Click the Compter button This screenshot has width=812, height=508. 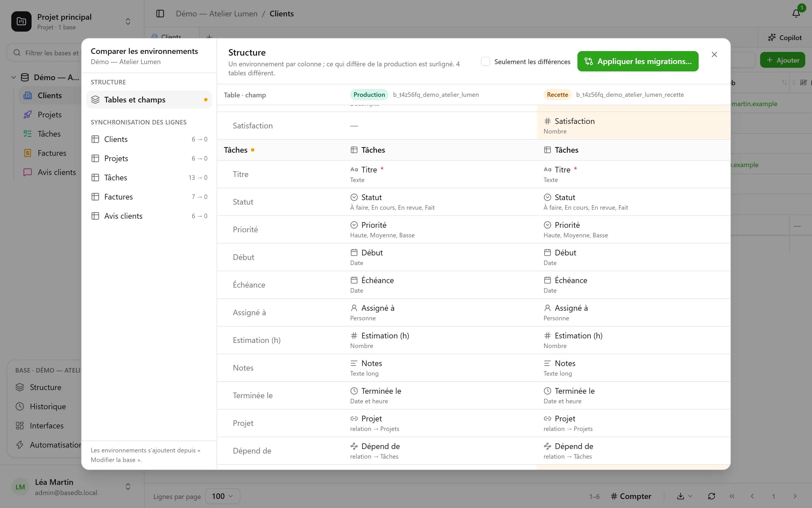pyautogui.click(x=631, y=496)
